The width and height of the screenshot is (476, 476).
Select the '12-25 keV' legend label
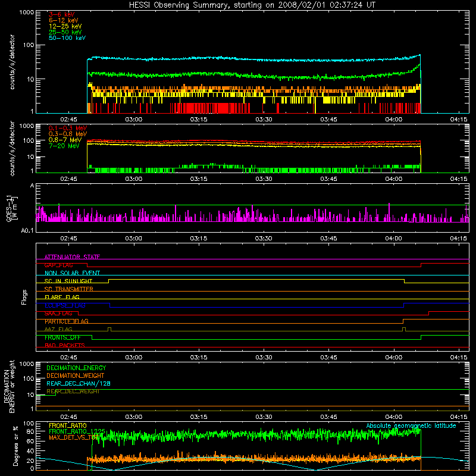[65, 26]
